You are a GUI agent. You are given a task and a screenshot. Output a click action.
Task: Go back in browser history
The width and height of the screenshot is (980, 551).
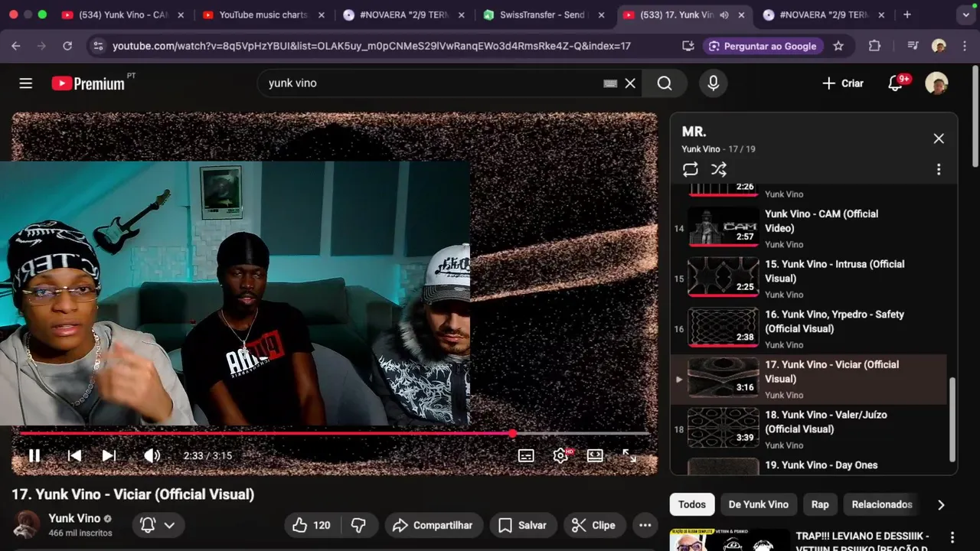(x=18, y=46)
